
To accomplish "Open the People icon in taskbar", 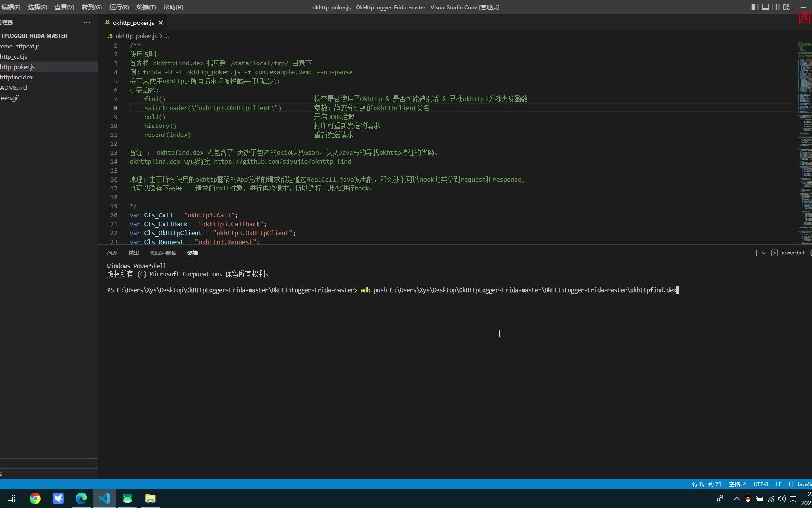I will 720,499.
